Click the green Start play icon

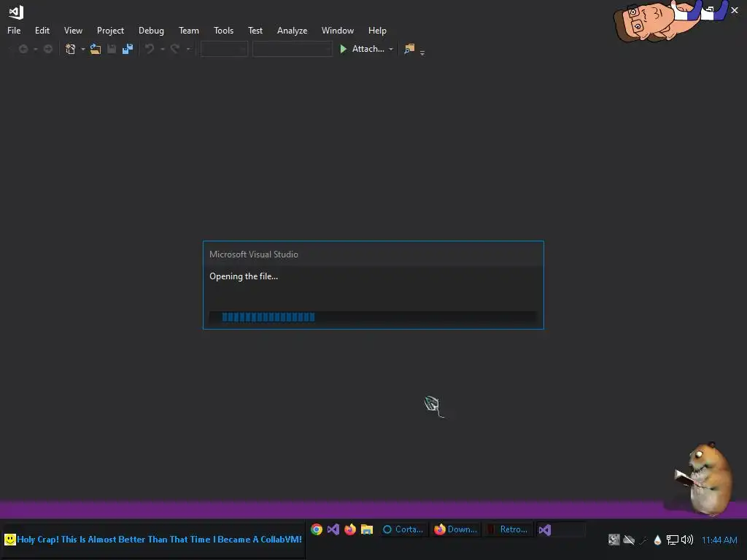[343, 49]
